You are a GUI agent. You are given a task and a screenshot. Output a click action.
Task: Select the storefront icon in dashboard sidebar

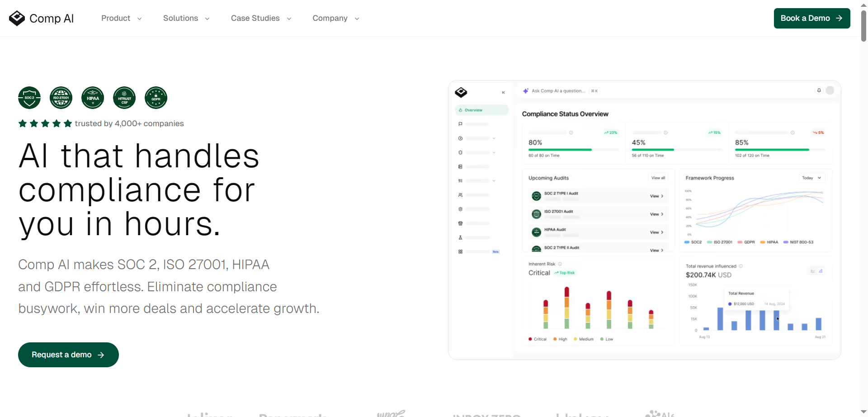[x=460, y=223]
